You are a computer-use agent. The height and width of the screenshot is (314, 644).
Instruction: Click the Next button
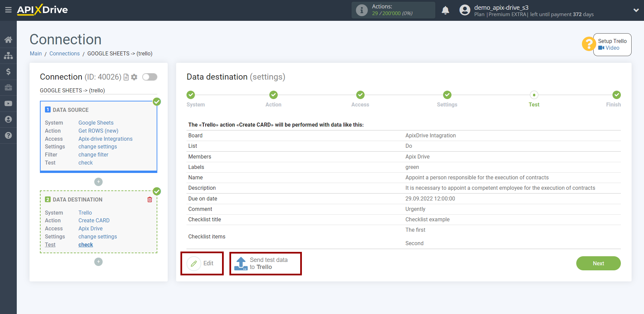[x=598, y=263]
